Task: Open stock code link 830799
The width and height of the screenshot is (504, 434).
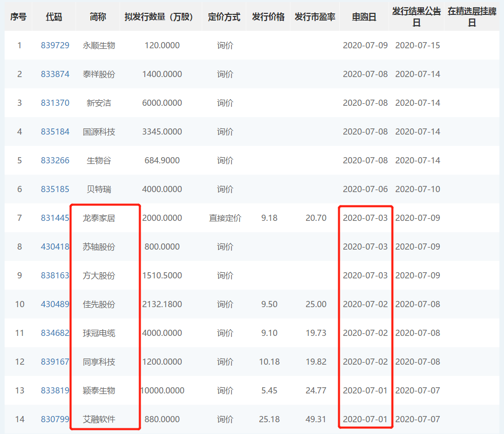Action: coord(55,419)
